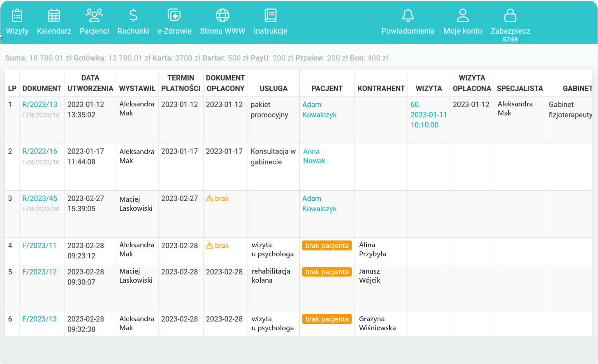Open the Wizyty clipboard icon

(x=17, y=16)
